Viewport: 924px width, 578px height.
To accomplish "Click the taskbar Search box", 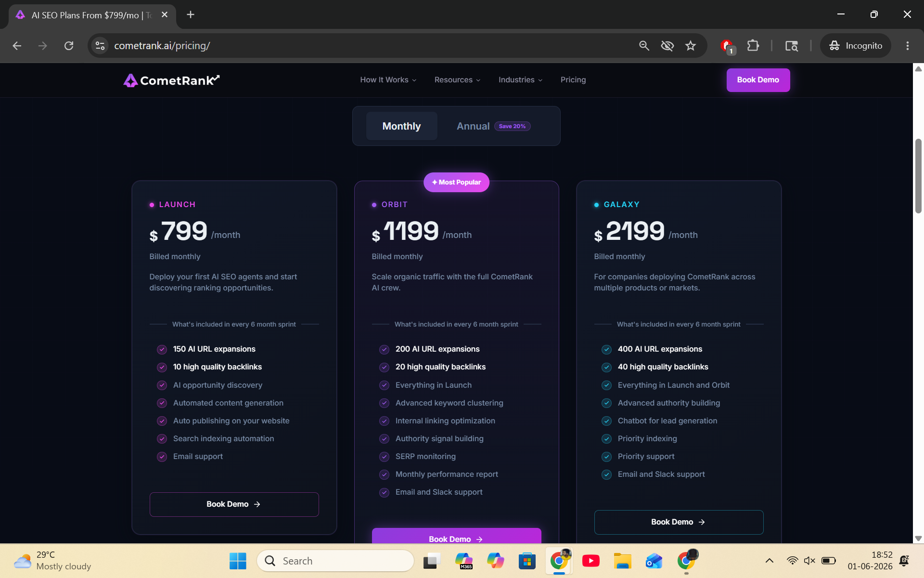I will click(335, 561).
